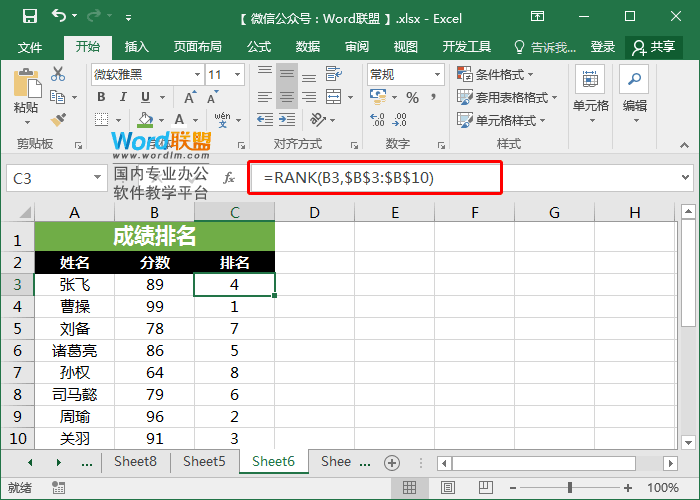Toggle align text right
This screenshot has width=700, height=500.
[309, 97]
